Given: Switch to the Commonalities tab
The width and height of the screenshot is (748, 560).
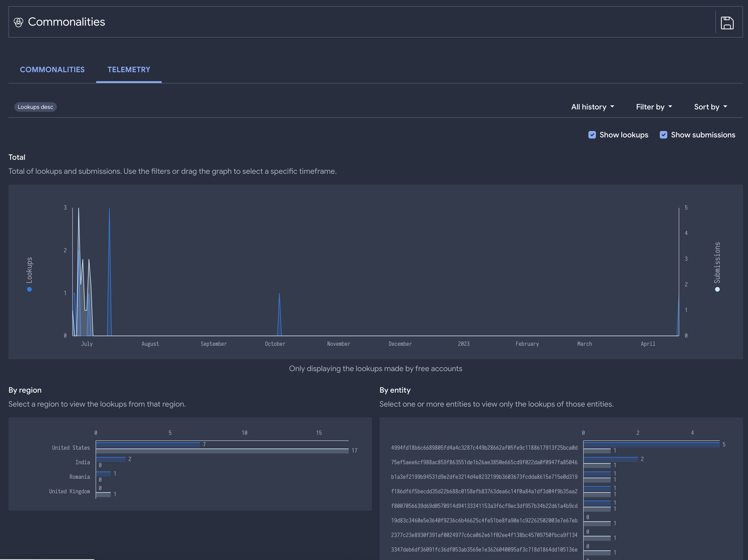Looking at the screenshot, I should coord(52,70).
